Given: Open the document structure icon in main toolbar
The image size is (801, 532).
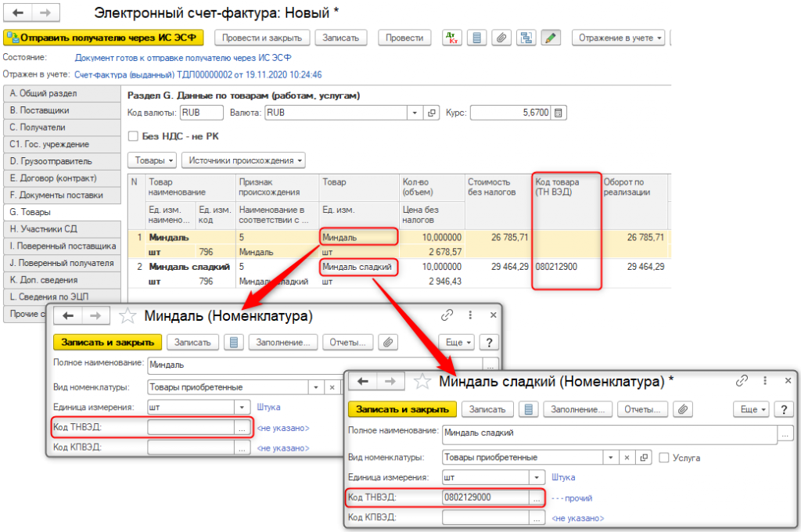Looking at the screenshot, I should (x=526, y=38).
